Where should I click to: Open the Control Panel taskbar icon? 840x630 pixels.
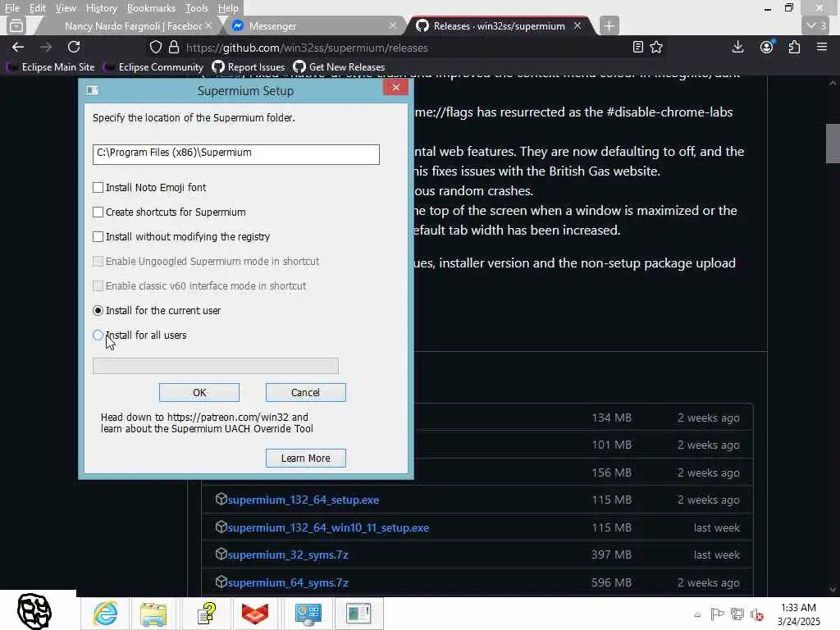point(308,614)
